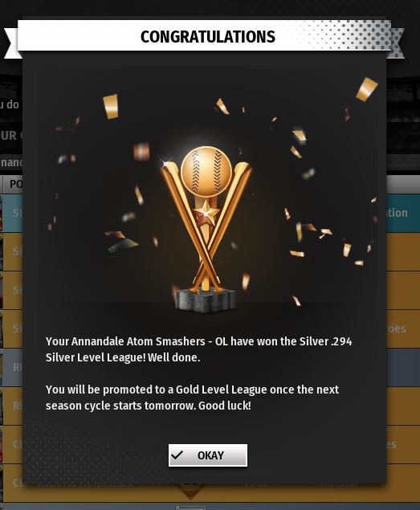Click the checkmark icon on OKAY button
The width and height of the screenshot is (420, 510).
click(177, 455)
